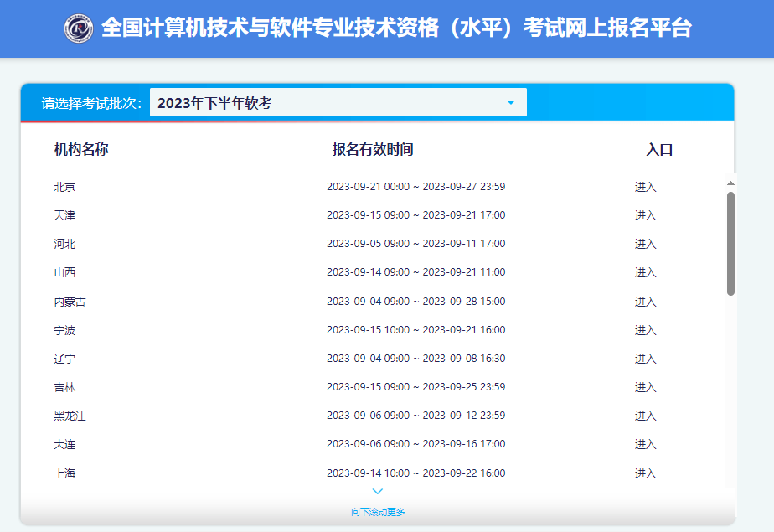Click the 报名有效时间 column header
The height and width of the screenshot is (532, 774).
[374, 149]
